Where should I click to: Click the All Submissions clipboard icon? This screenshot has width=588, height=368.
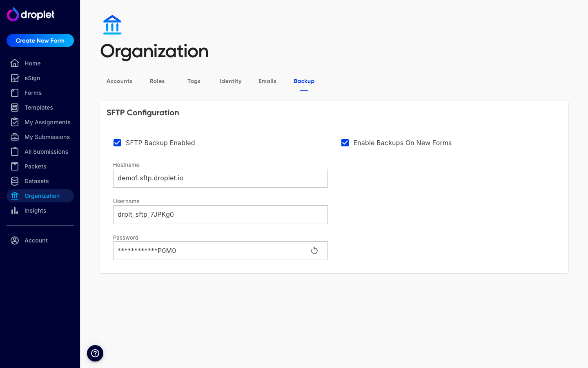15,151
